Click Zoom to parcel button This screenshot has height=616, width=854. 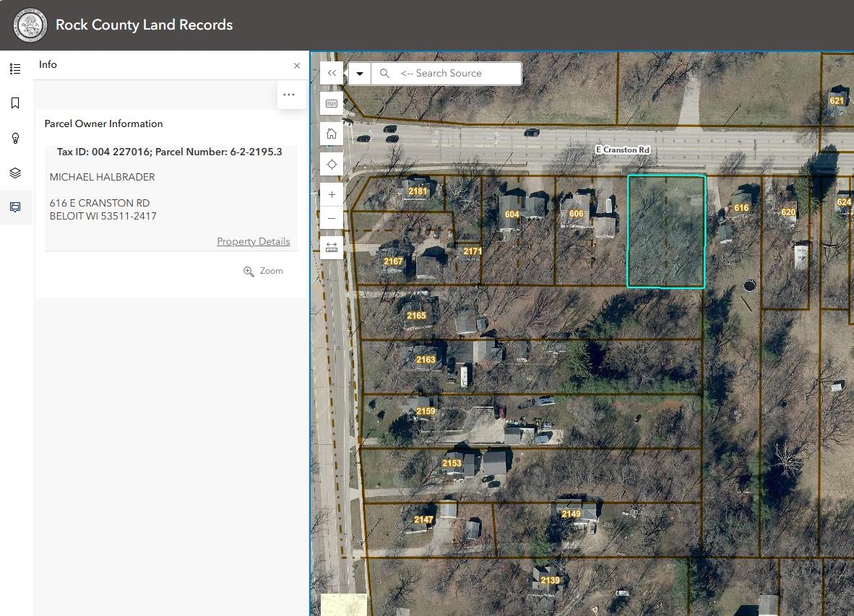263,271
